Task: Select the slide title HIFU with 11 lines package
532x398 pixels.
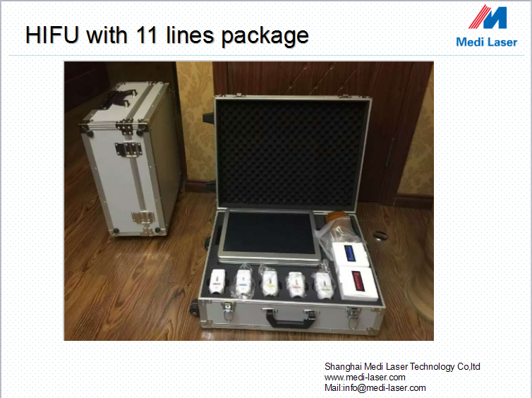Action: pyautogui.click(x=167, y=36)
